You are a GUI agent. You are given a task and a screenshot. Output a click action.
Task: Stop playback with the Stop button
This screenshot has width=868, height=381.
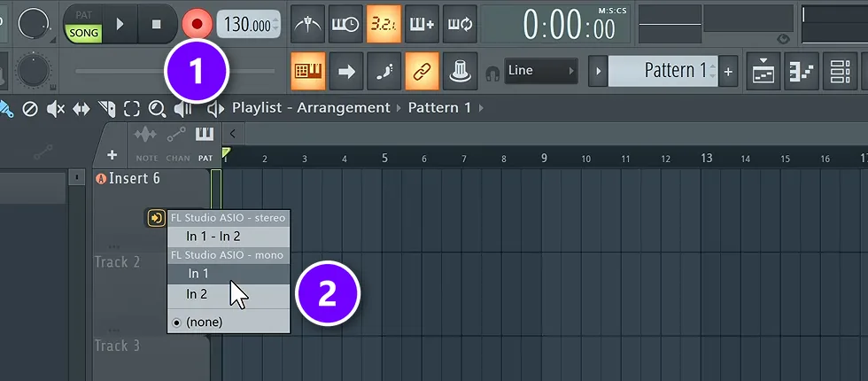tap(156, 24)
